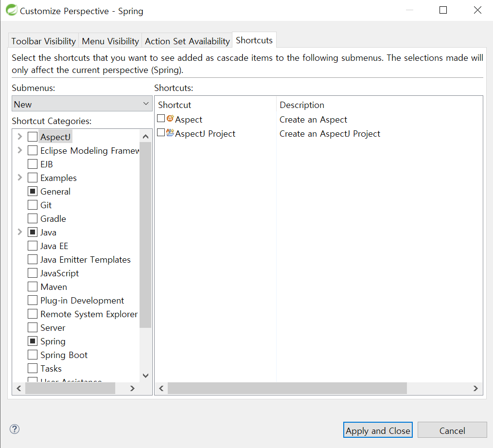Image resolution: width=493 pixels, height=448 pixels.
Task: Click the Cancel button
Action: pos(452,430)
